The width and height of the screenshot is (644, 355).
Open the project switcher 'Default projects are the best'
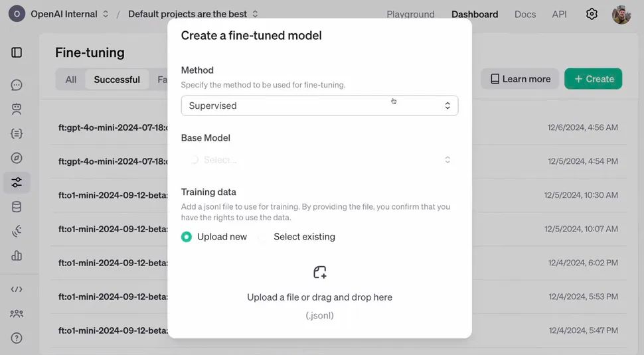[193, 14]
